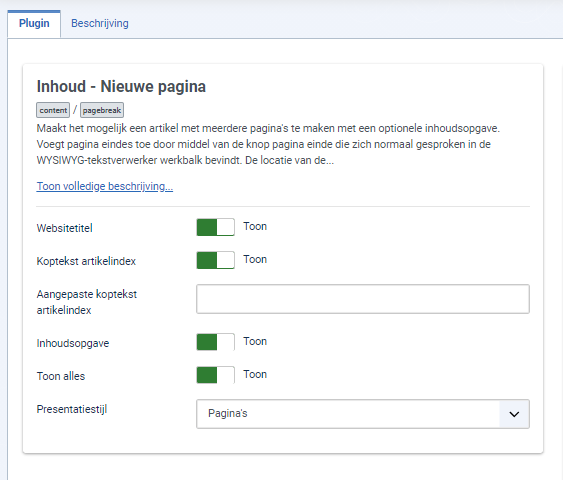The image size is (563, 480).
Task: Disable the Inhoudsopgave switch
Action: (x=215, y=342)
